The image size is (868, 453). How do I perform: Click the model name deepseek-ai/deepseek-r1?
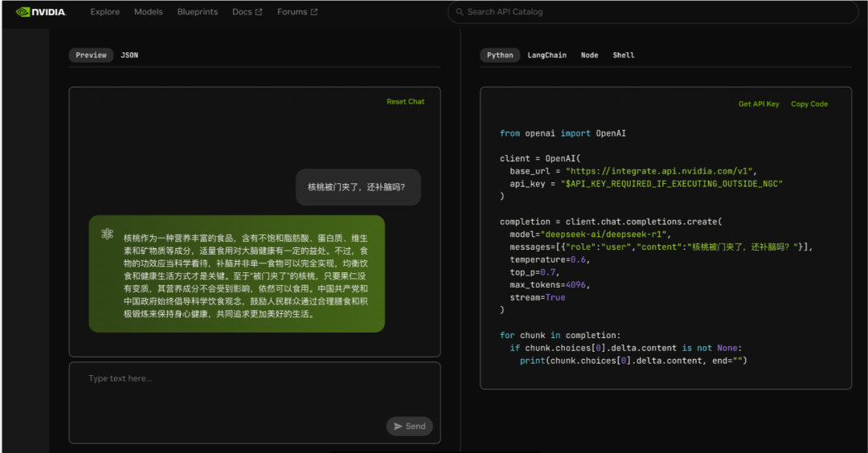[605, 235]
